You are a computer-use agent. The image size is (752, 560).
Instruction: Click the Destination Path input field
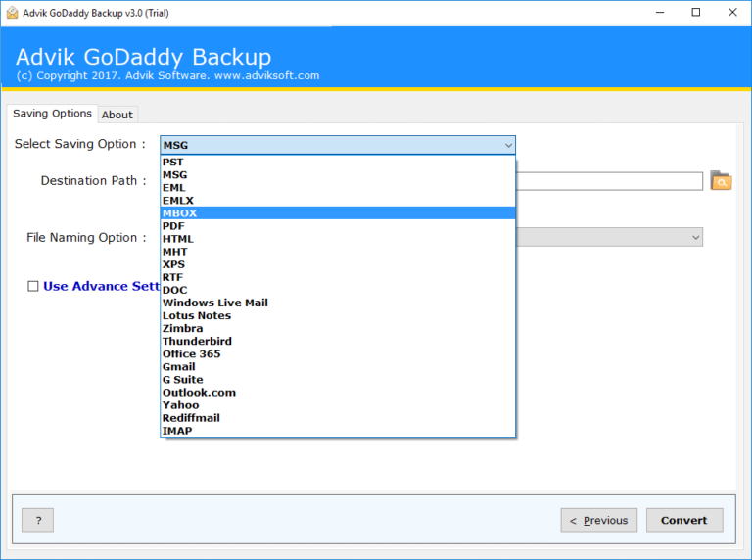609,181
